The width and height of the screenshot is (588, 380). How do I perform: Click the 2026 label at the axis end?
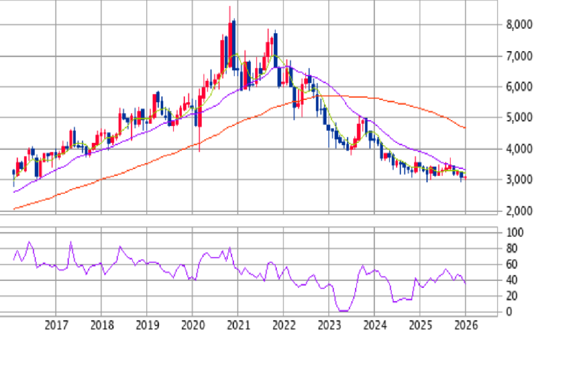click(x=465, y=325)
